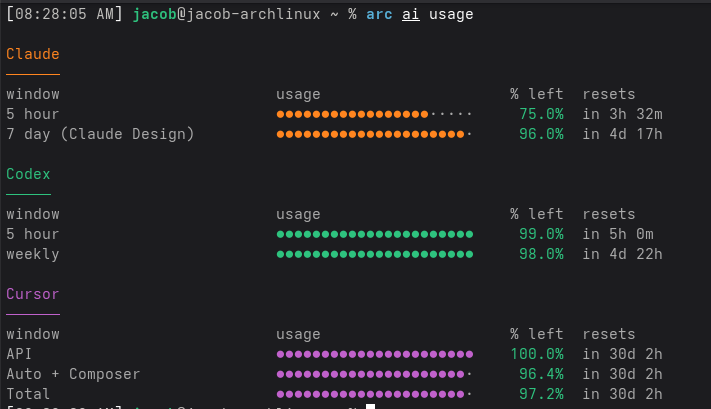Click the Claude section heading
The width and height of the screenshot is (711, 409).
click(33, 54)
